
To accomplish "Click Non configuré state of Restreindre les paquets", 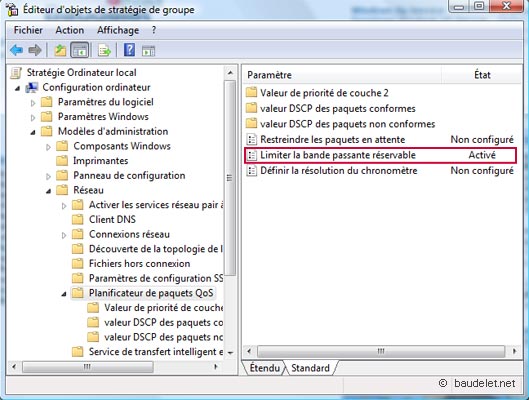I will 482,139.
